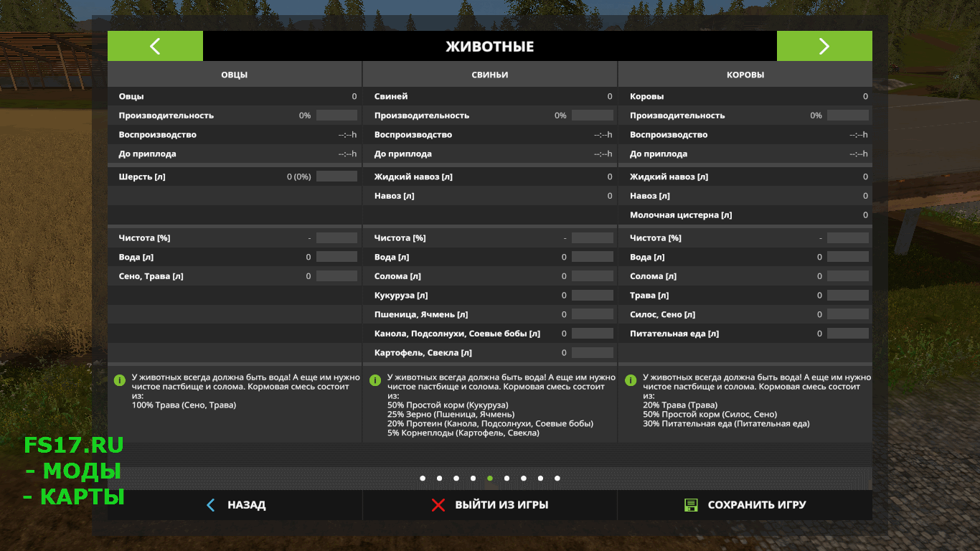Screen dimensions: 980x551
Task: Jump to ninth page indicator dot
Action: tap(557, 478)
